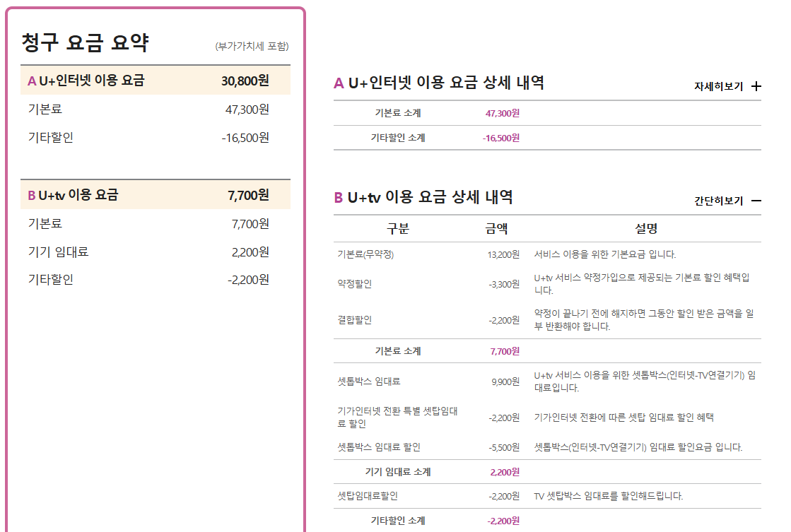Click the "금액" column header
The image size is (791, 532).
496,229
